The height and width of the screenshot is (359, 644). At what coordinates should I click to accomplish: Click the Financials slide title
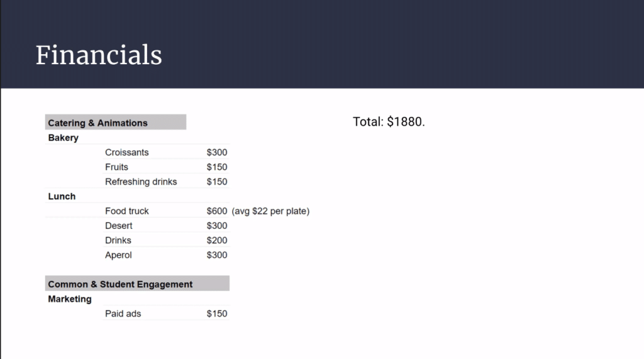(99, 55)
